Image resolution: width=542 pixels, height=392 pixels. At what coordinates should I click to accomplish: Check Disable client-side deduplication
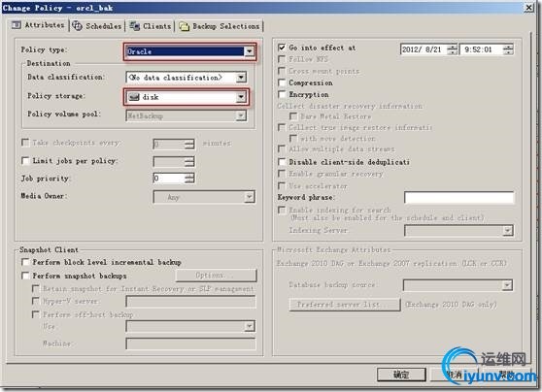(x=282, y=162)
